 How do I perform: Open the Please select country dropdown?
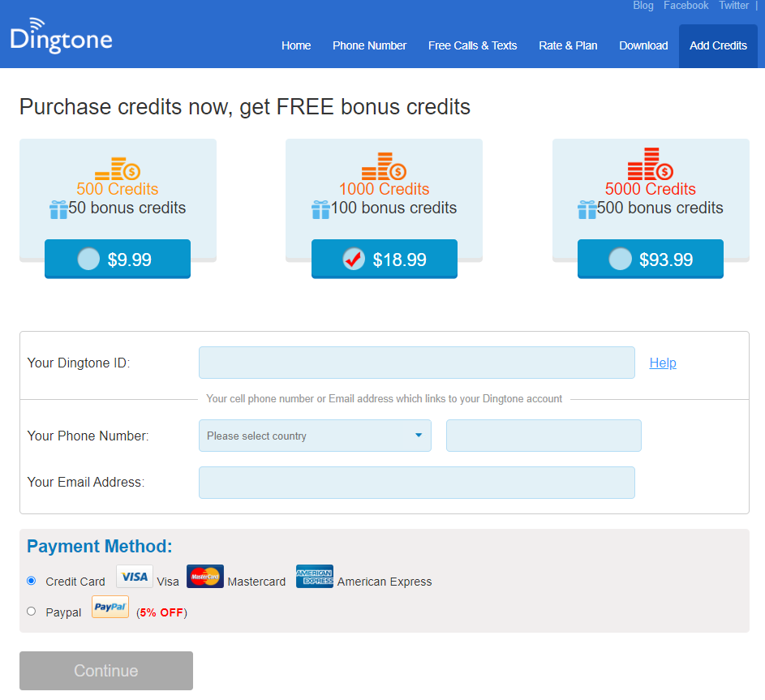(316, 436)
